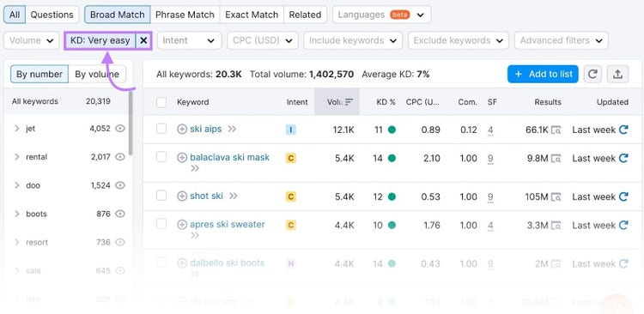Expand the 'doo' keyword group
Screen dimensions: 644x314
[17, 185]
